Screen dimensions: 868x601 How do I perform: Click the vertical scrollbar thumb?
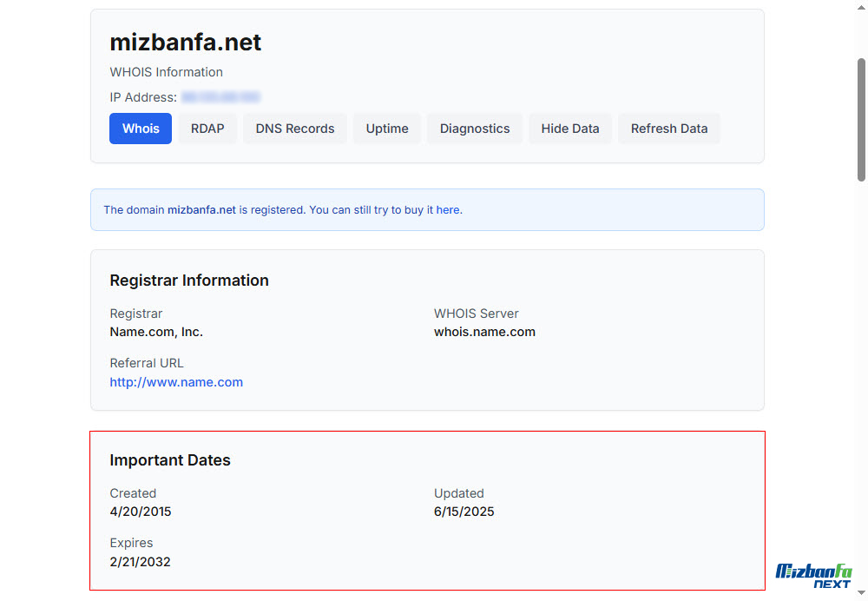(861, 120)
